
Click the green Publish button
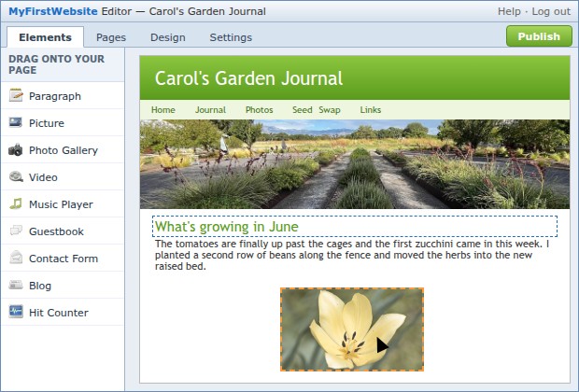click(x=539, y=36)
